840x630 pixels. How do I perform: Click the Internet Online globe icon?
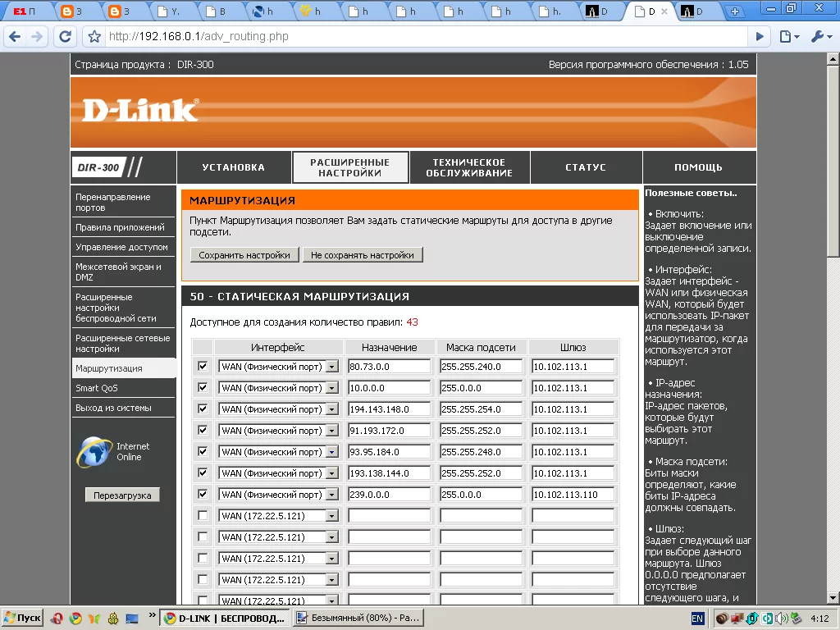click(x=94, y=452)
